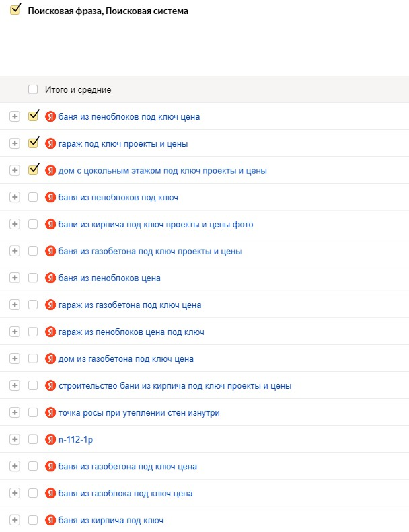Expand the 'n-112-1p' row
The image size is (409, 532).
tap(15, 439)
